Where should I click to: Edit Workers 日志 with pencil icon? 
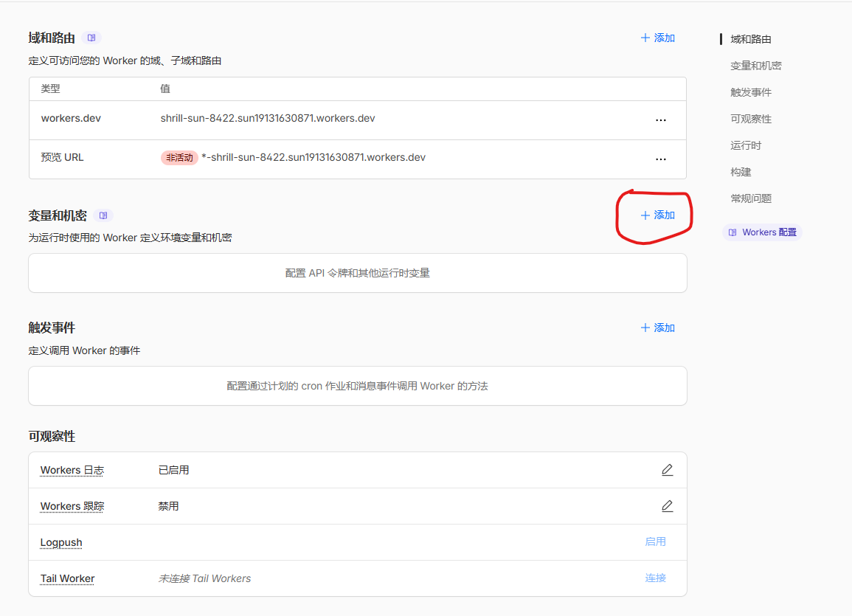click(x=667, y=470)
